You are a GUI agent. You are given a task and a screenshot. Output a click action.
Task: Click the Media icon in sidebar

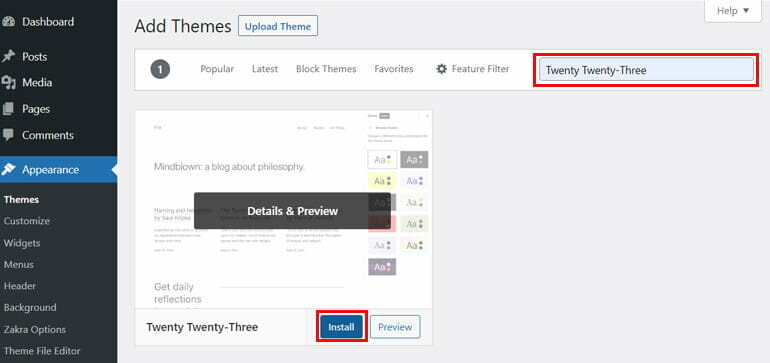pyautogui.click(x=8, y=83)
